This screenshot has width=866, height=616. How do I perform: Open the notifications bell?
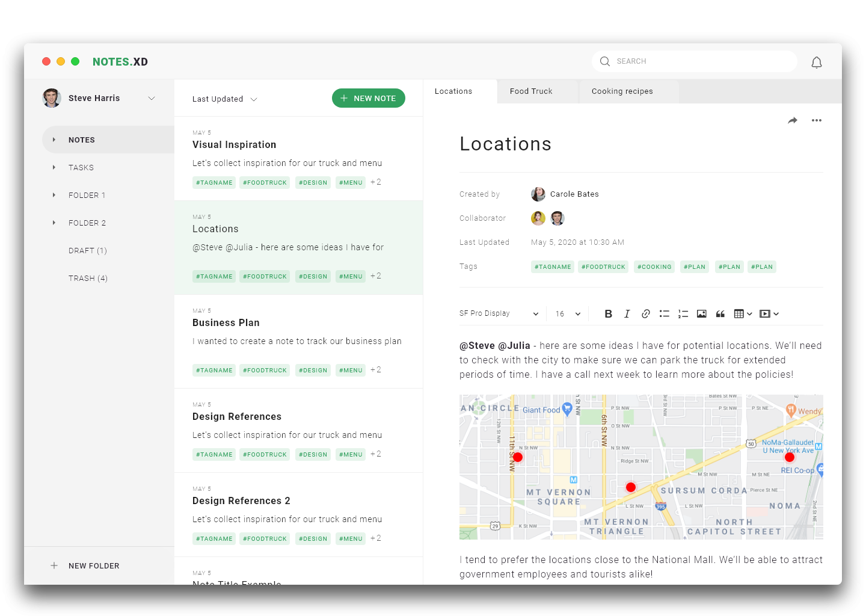coord(816,62)
